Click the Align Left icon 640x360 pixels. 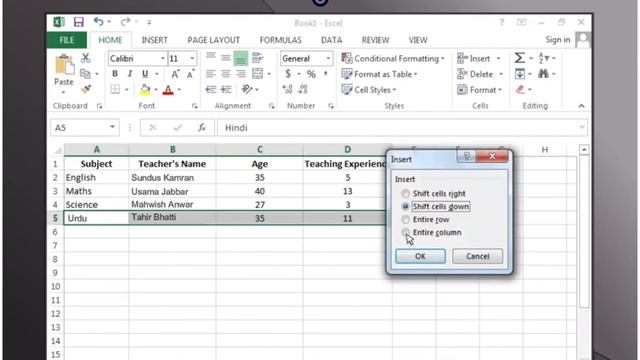point(211,74)
